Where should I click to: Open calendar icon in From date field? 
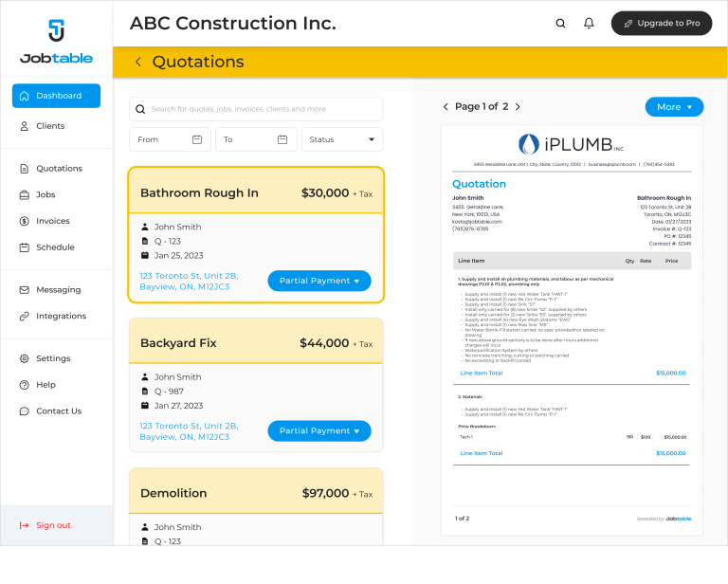(x=197, y=139)
